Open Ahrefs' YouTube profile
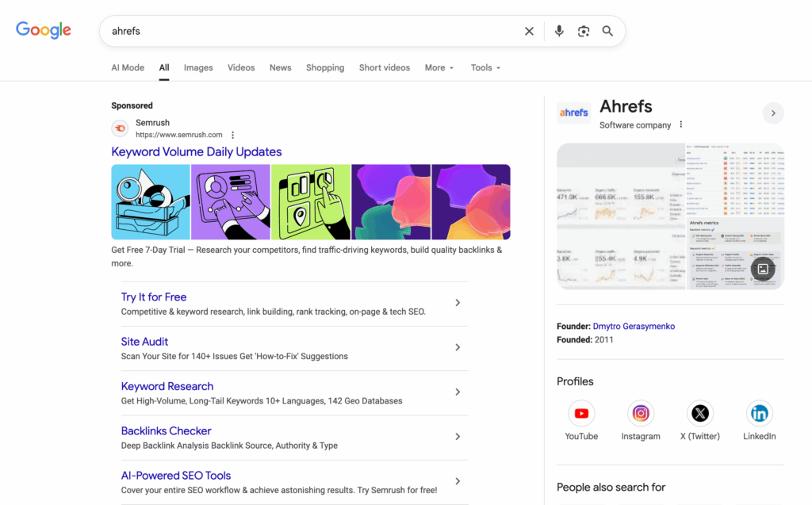 point(581,413)
